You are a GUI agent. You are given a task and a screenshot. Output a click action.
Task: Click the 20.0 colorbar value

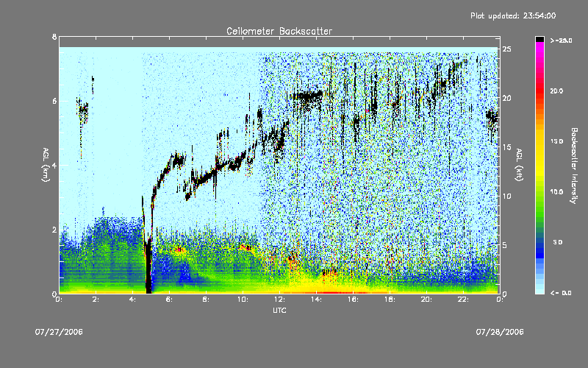pos(556,91)
